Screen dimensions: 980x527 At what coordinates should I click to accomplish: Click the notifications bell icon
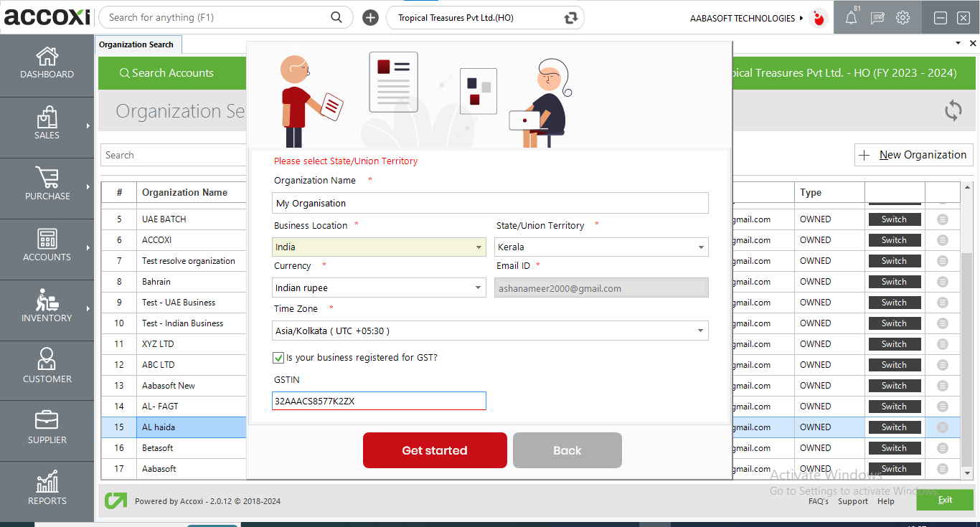[x=851, y=18]
